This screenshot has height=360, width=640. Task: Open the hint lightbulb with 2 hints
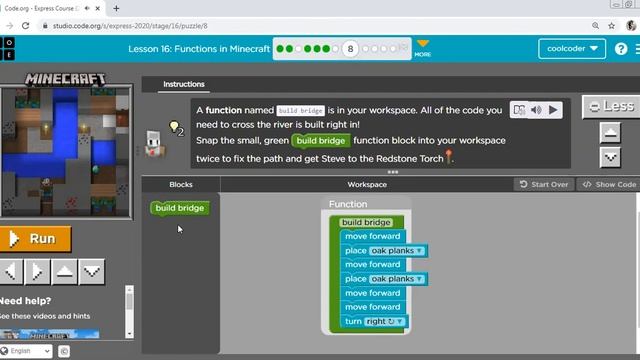(176, 128)
